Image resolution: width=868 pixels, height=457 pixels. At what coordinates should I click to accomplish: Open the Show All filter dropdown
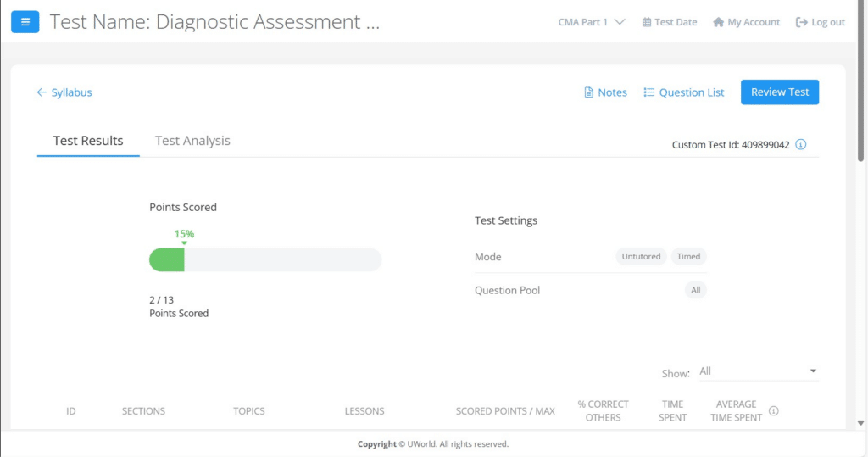tap(758, 371)
